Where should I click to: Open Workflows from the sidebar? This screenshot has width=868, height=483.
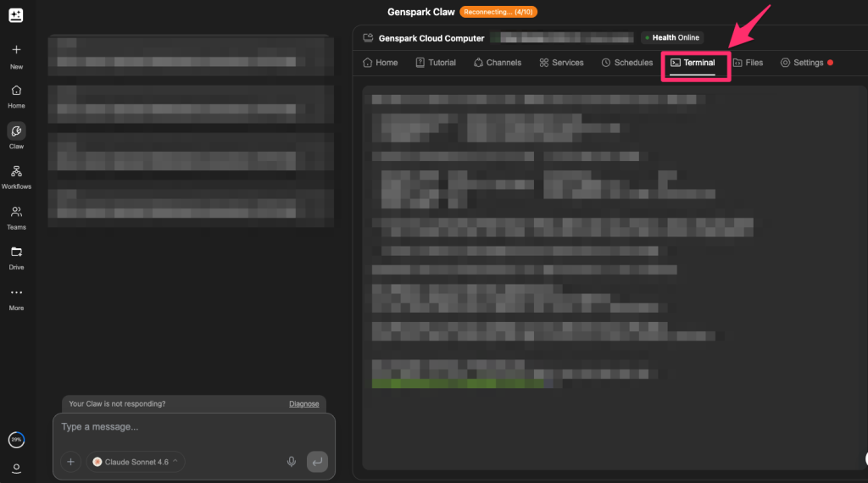coord(16,172)
